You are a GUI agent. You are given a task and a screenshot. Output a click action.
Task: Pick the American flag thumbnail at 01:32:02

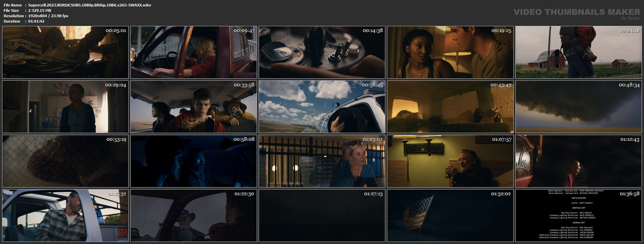(x=450, y=215)
